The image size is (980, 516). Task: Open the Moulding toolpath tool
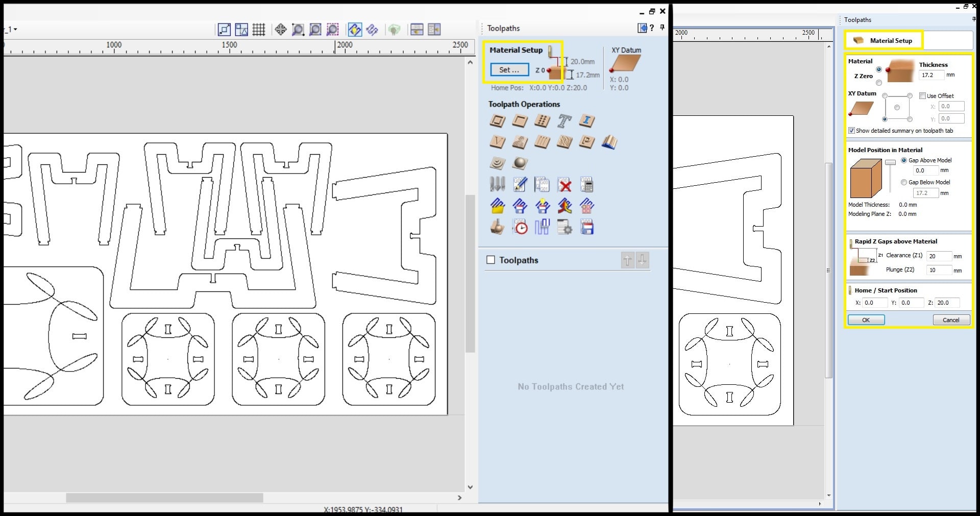(x=609, y=142)
